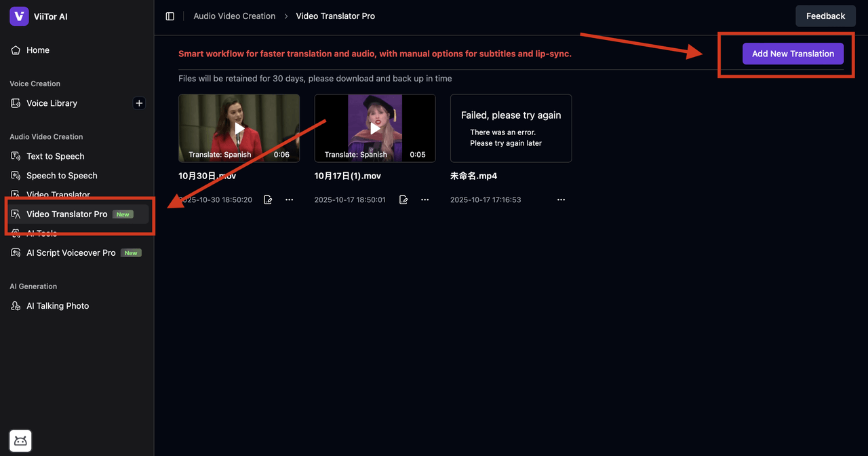The height and width of the screenshot is (456, 868).
Task: Play the 10月17日(1).mov video thumbnail
Action: (x=375, y=128)
